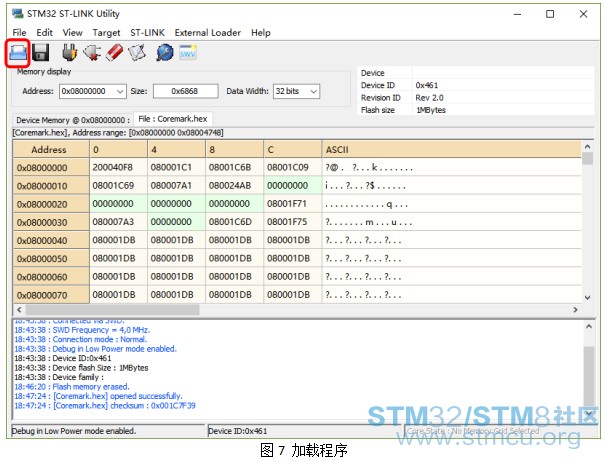
Task: Click the Address column header
Action: pyautogui.click(x=51, y=150)
